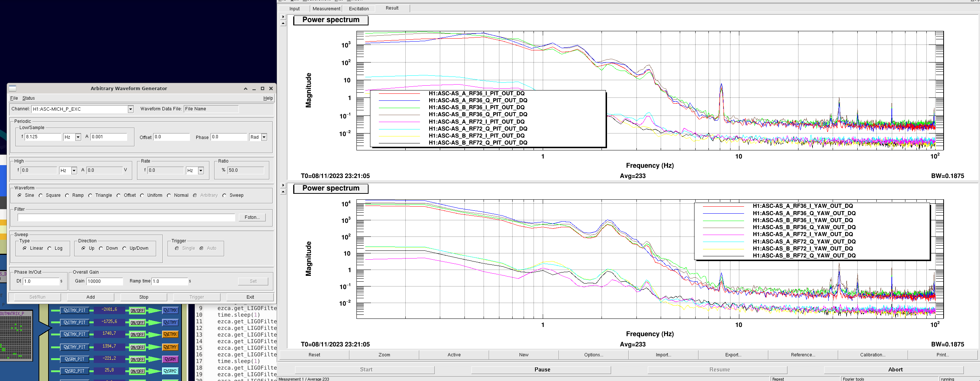Image resolution: width=980 pixels, height=381 pixels.
Task: Open the ITMX related-display button
Action: click(x=170, y=311)
